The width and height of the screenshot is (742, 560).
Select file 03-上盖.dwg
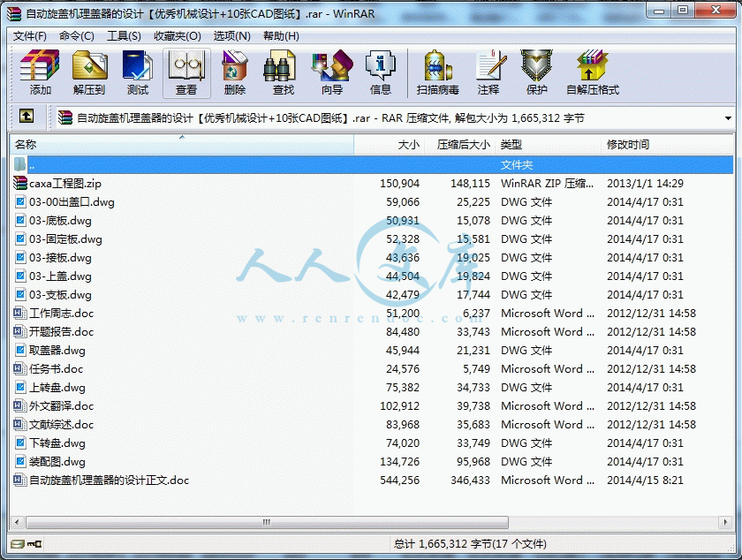pos(60,276)
